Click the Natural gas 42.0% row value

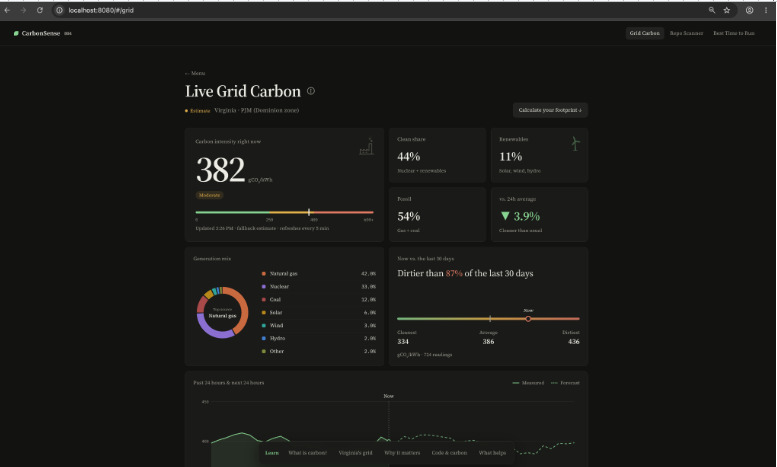coord(368,274)
